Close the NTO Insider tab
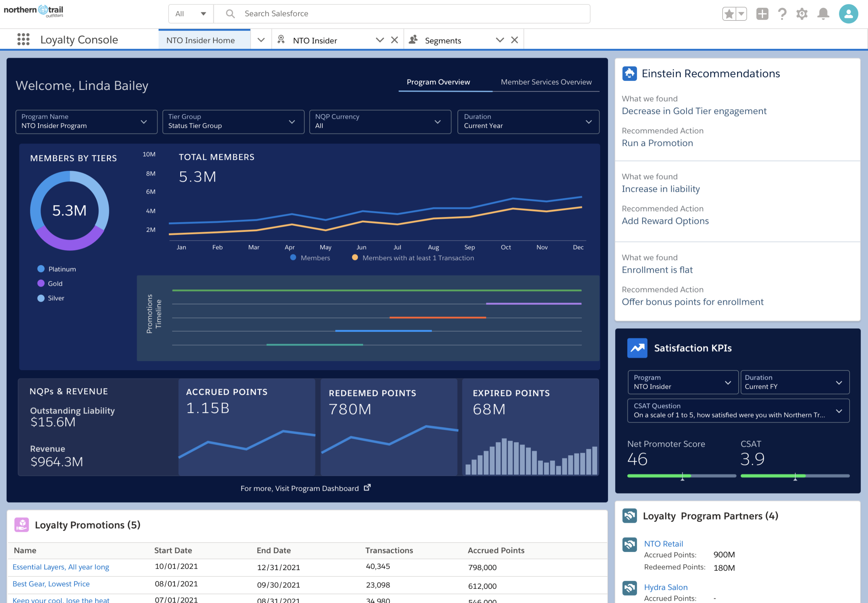Viewport: 868px width, 603px height. [394, 40]
